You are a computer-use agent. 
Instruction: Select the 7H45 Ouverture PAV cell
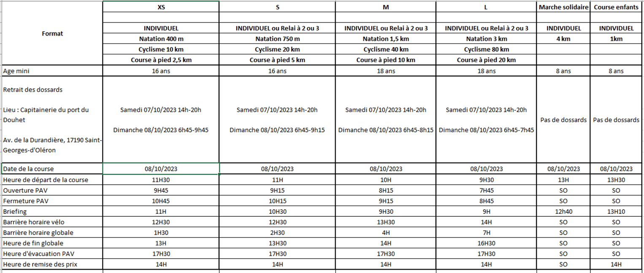click(486, 190)
